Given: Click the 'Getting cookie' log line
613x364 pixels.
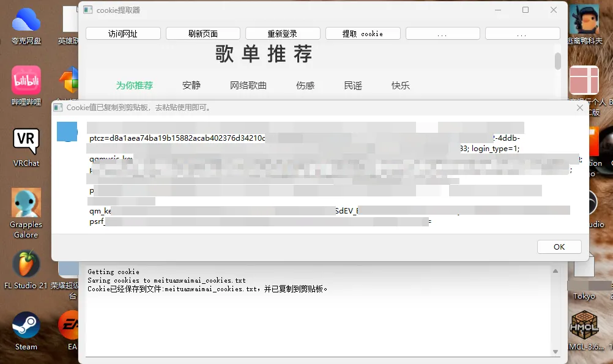Looking at the screenshot, I should click(x=113, y=272).
